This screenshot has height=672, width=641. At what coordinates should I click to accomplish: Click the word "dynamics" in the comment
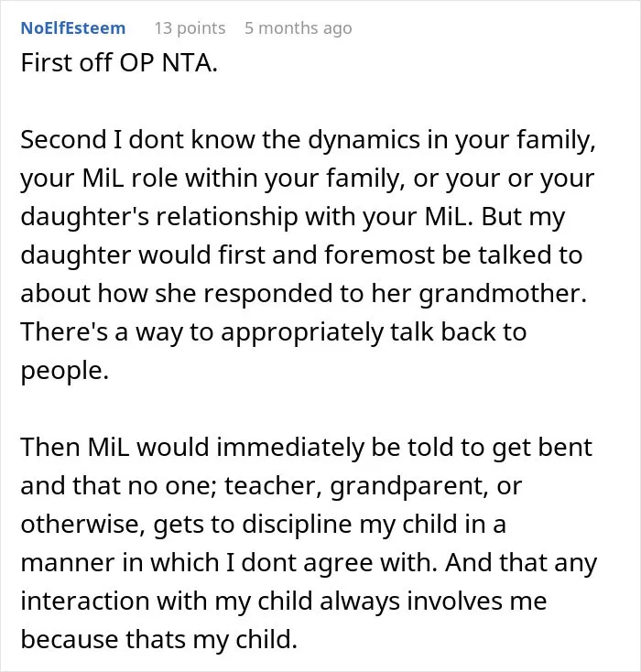click(x=364, y=141)
